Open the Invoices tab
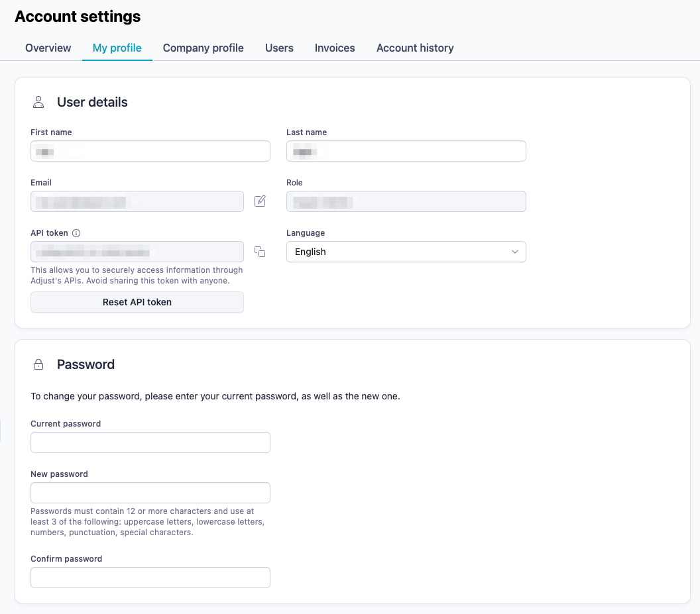Viewport: 700px width, 614px height. tap(334, 48)
